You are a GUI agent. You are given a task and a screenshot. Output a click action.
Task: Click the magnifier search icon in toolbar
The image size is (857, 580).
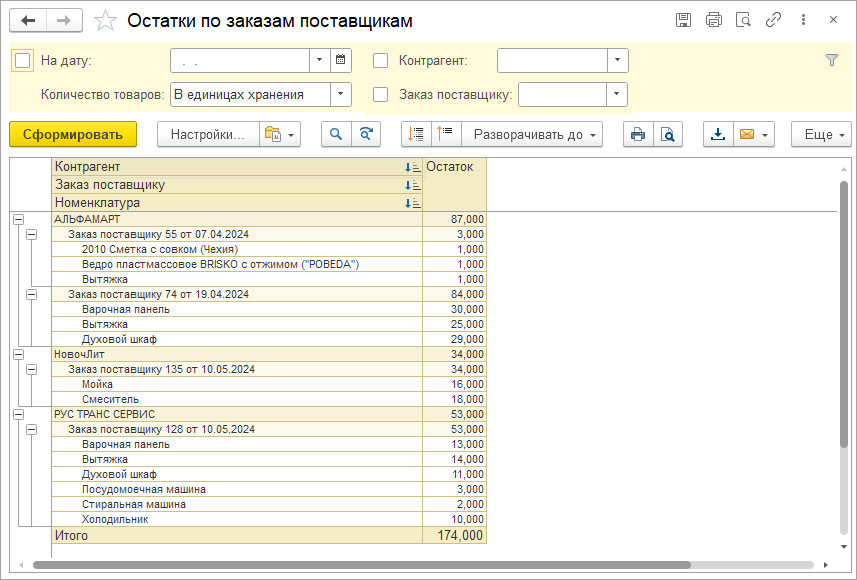tap(336, 134)
